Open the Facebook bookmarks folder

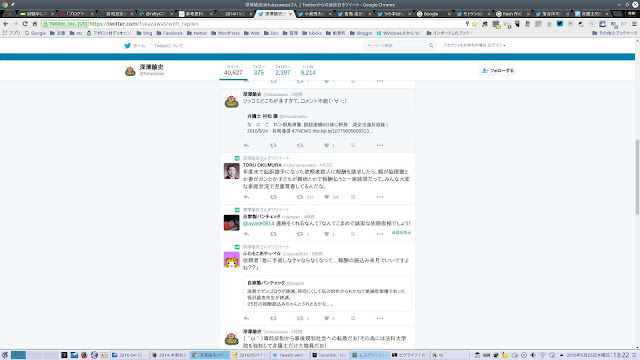[x=169, y=33]
